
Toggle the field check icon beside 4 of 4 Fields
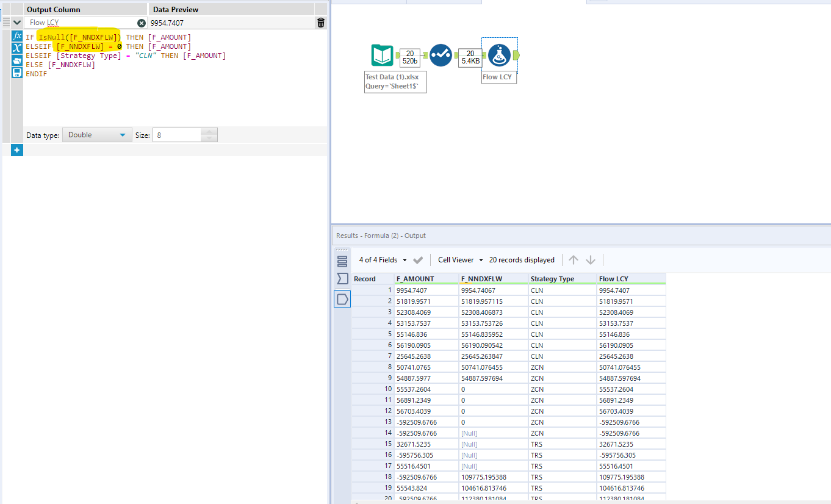click(x=418, y=259)
